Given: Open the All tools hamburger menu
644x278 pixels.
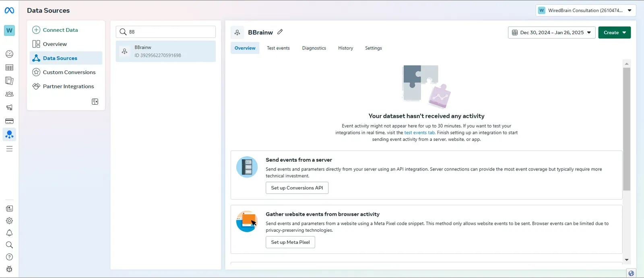Looking at the screenshot, I should 9,149.
